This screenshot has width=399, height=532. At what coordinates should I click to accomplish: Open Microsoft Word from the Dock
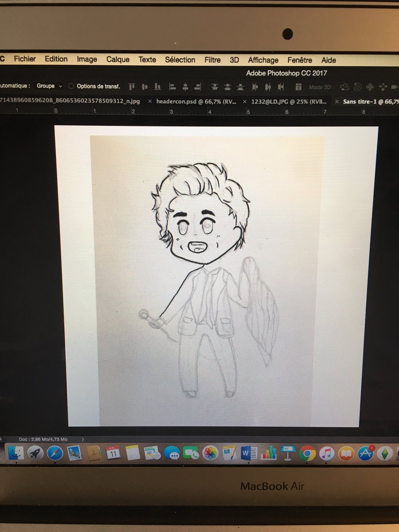pyautogui.click(x=249, y=453)
